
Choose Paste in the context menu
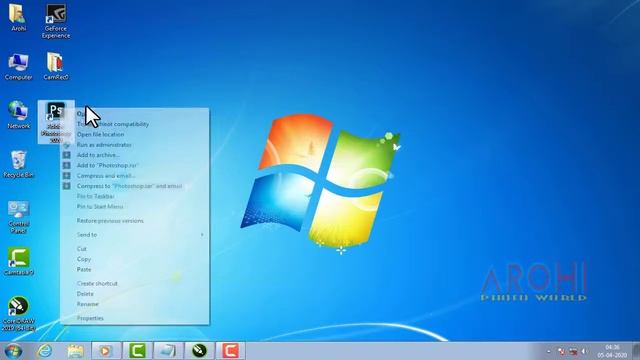click(x=135, y=269)
